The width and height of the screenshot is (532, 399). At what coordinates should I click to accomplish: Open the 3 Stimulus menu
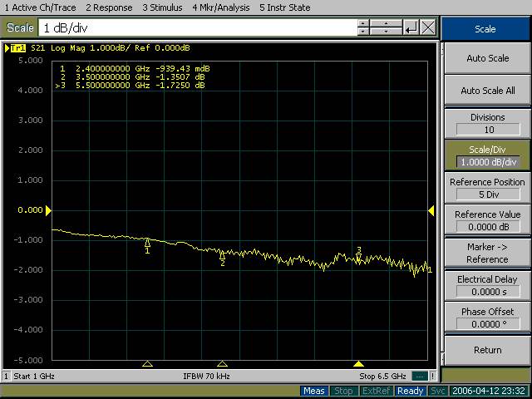tap(162, 7)
